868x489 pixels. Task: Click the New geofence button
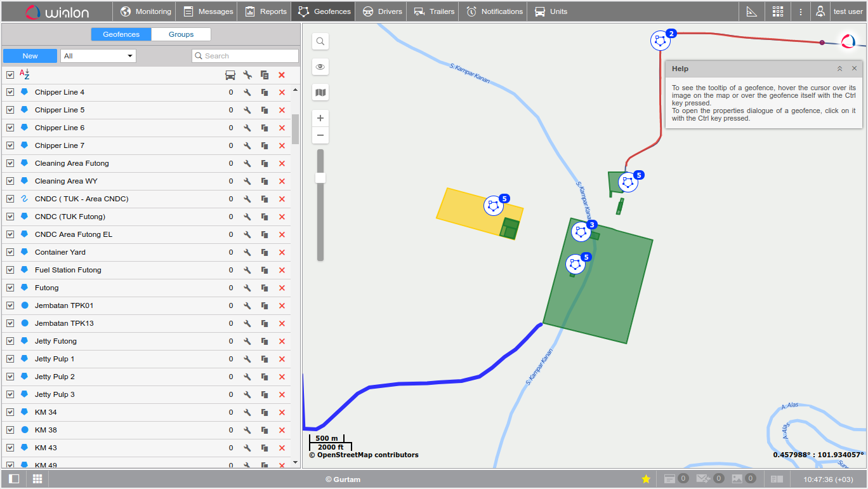30,56
